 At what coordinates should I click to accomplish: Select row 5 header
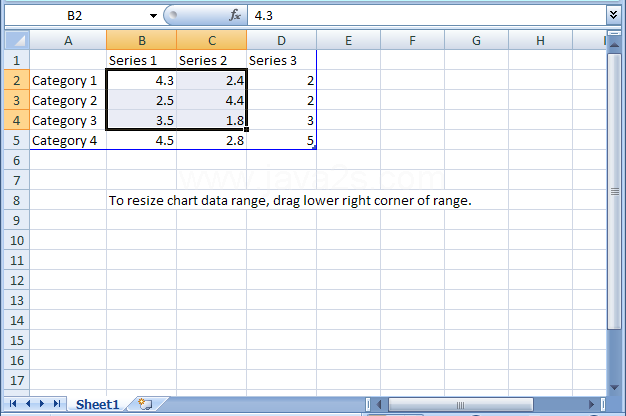17,140
